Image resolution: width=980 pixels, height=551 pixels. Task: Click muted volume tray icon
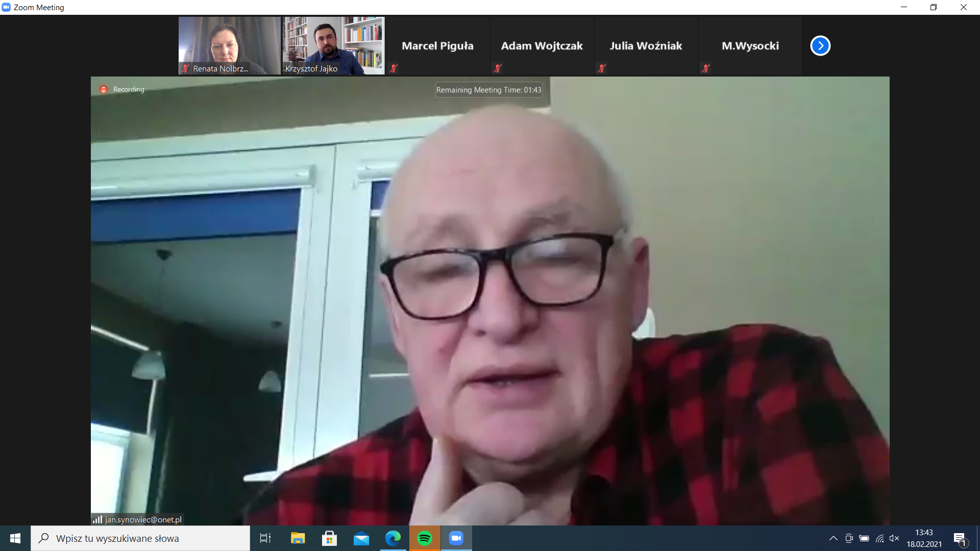click(x=894, y=538)
